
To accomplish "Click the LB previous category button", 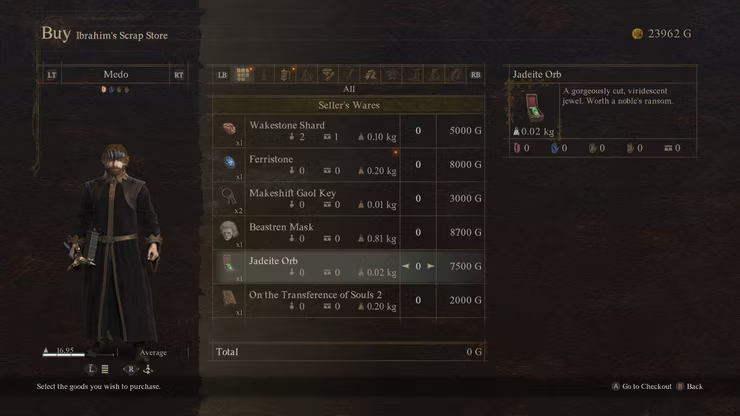I will tap(222, 75).
